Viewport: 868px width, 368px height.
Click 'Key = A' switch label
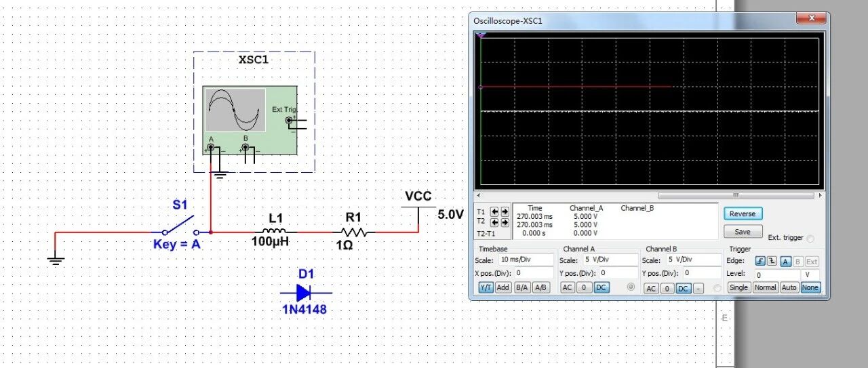177,244
